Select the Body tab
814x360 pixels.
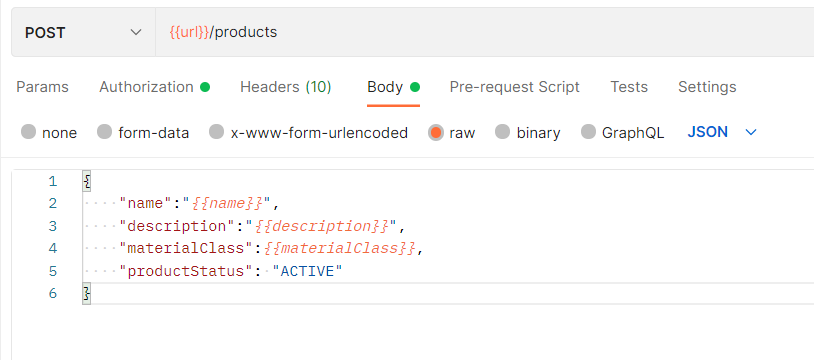tap(393, 87)
